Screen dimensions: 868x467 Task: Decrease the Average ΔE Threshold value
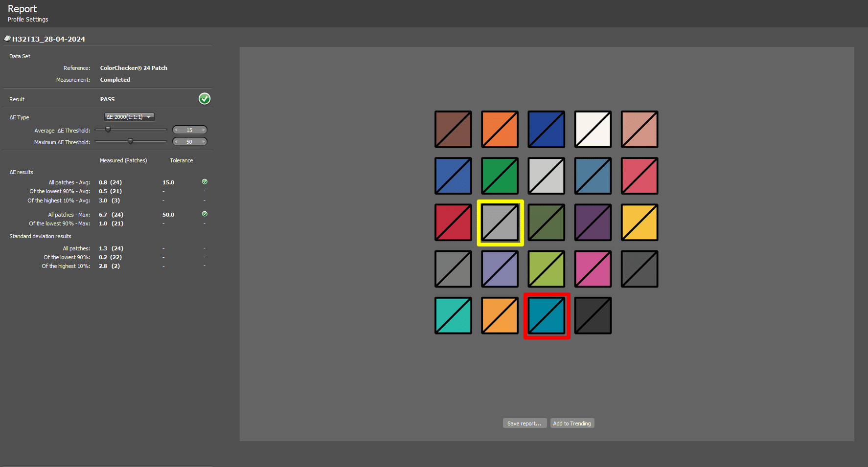(x=176, y=130)
